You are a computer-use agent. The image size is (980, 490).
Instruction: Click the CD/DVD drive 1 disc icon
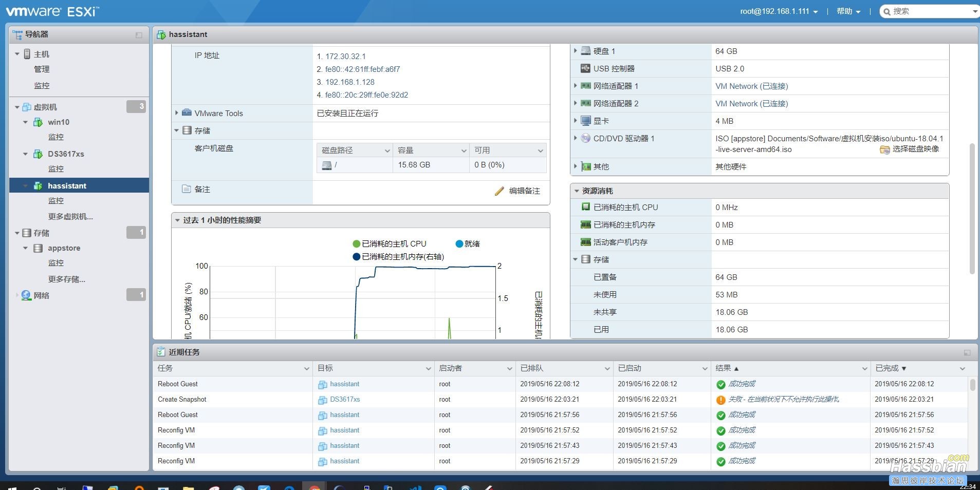click(586, 138)
